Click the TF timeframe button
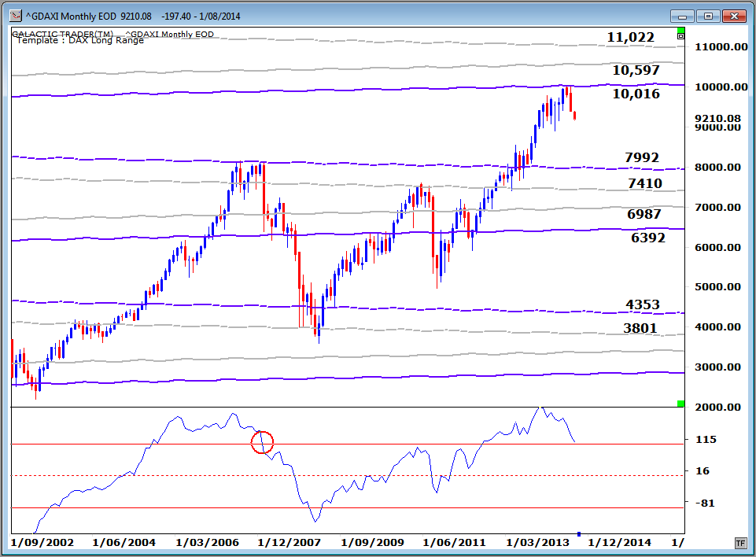The height and width of the screenshot is (557, 756). [740, 543]
